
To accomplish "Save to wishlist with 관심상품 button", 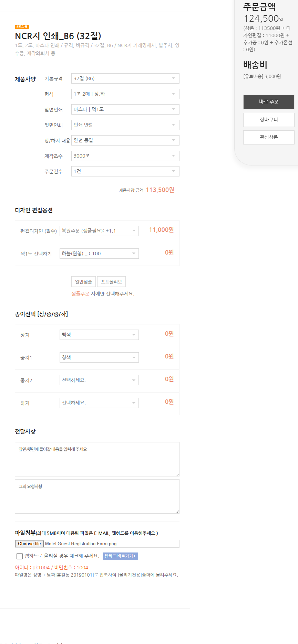I will (x=269, y=137).
